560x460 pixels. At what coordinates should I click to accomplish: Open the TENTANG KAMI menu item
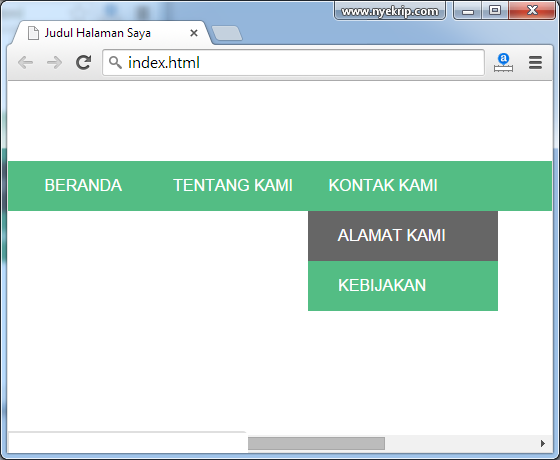233,185
